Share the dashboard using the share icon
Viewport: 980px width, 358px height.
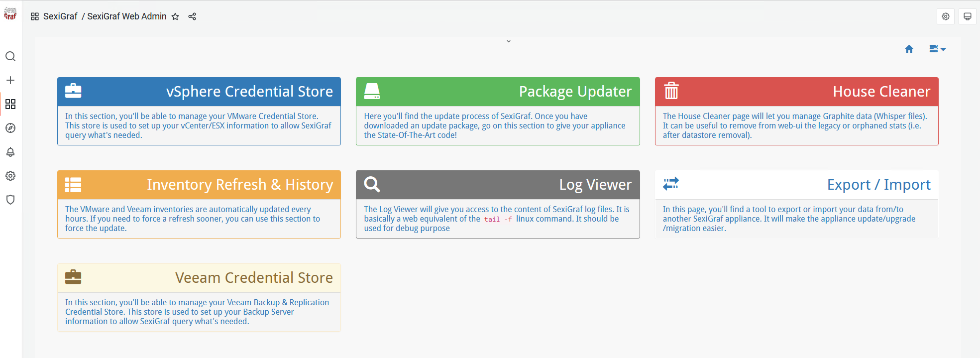(x=192, y=16)
